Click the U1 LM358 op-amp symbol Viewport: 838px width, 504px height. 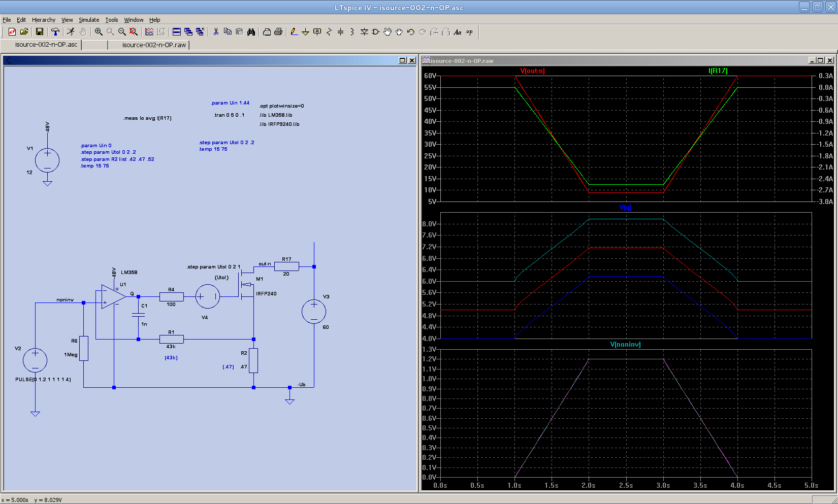click(113, 296)
